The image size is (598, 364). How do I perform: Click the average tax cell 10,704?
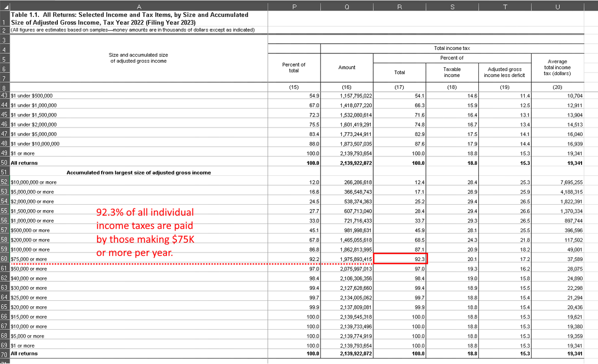tap(558, 95)
